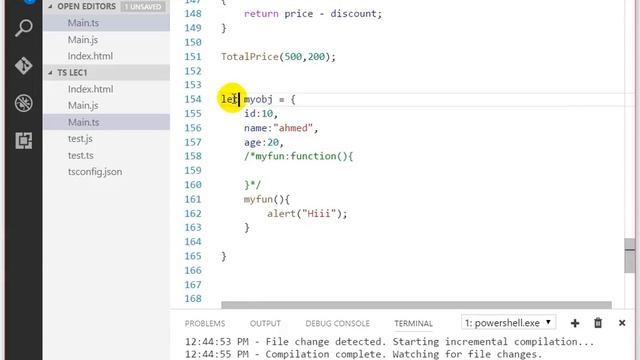The width and height of the screenshot is (640, 360).
Task: Switch to the TERMINAL tab
Action: point(413,323)
